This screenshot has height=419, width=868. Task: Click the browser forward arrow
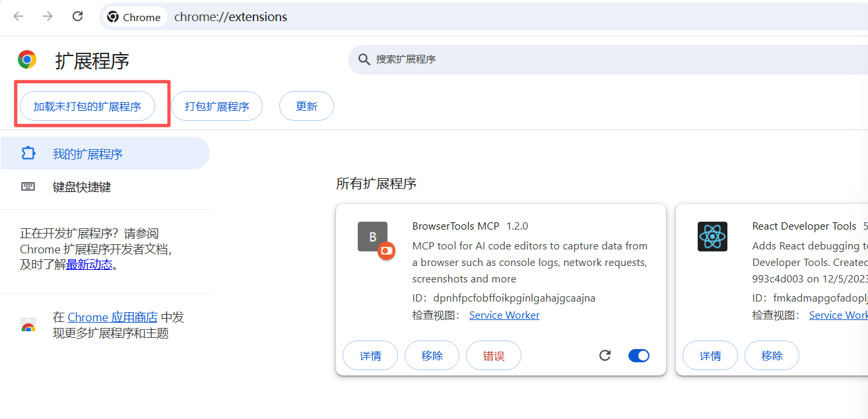[x=48, y=16]
